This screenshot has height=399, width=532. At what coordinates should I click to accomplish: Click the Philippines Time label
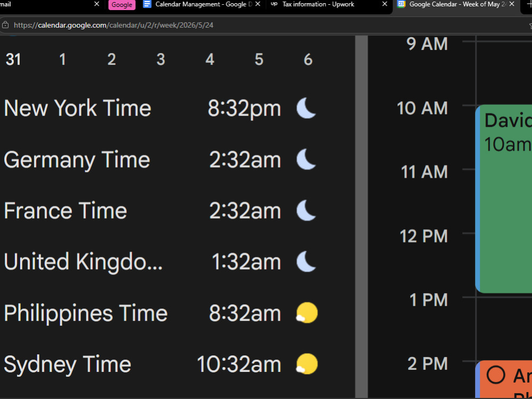click(86, 313)
